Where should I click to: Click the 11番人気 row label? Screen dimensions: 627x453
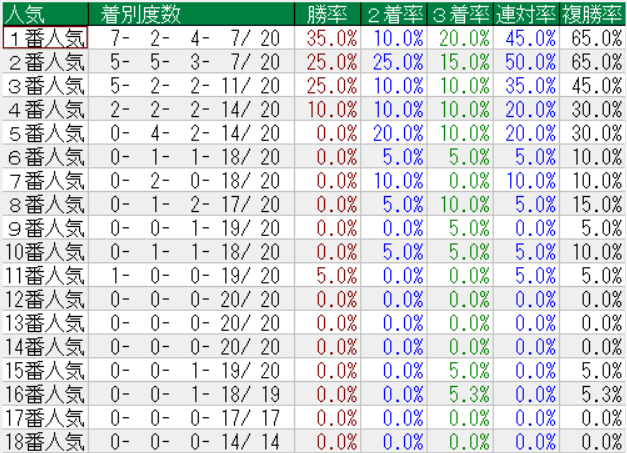[x=45, y=275]
